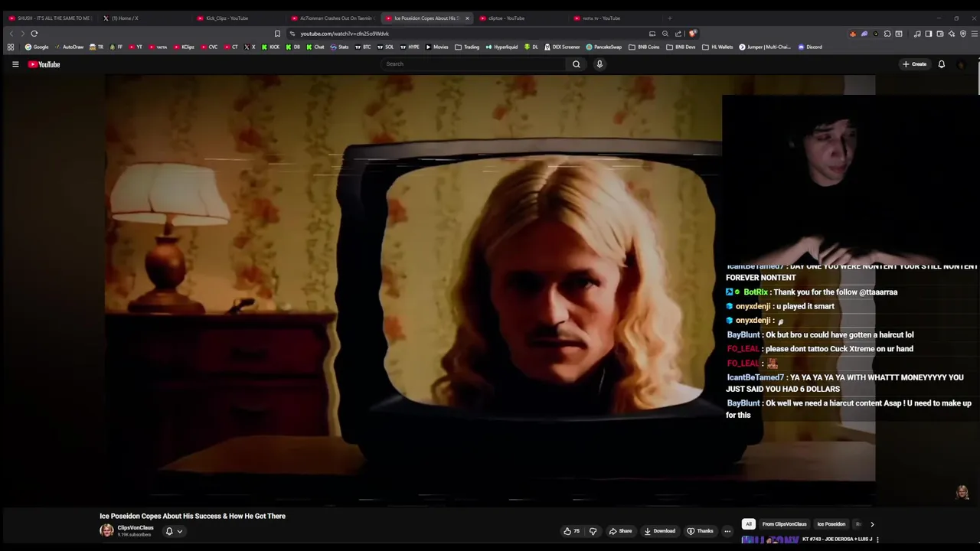
Task: Toggle the subscription notification bell
Action: click(169, 531)
